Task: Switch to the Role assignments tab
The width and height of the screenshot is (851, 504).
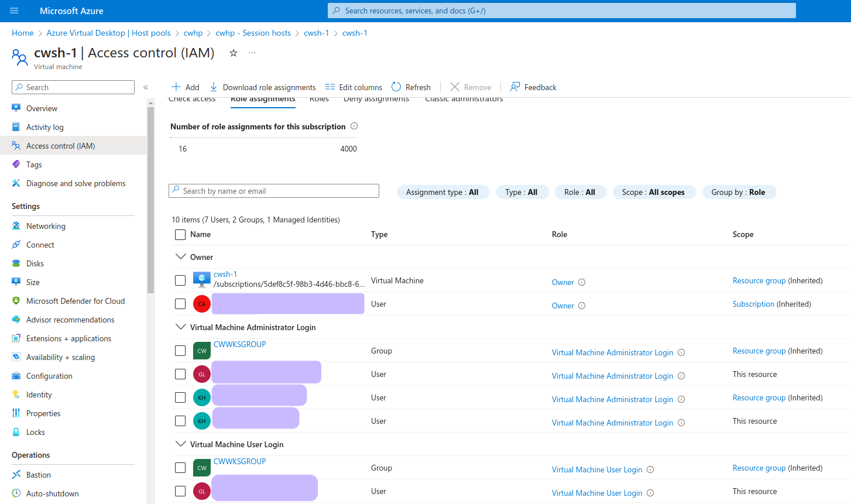Action: [x=263, y=100]
